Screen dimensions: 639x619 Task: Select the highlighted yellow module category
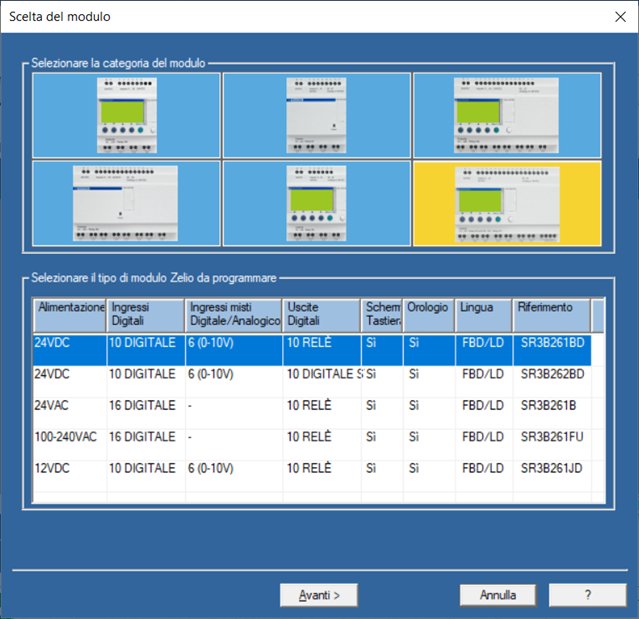[x=507, y=203]
